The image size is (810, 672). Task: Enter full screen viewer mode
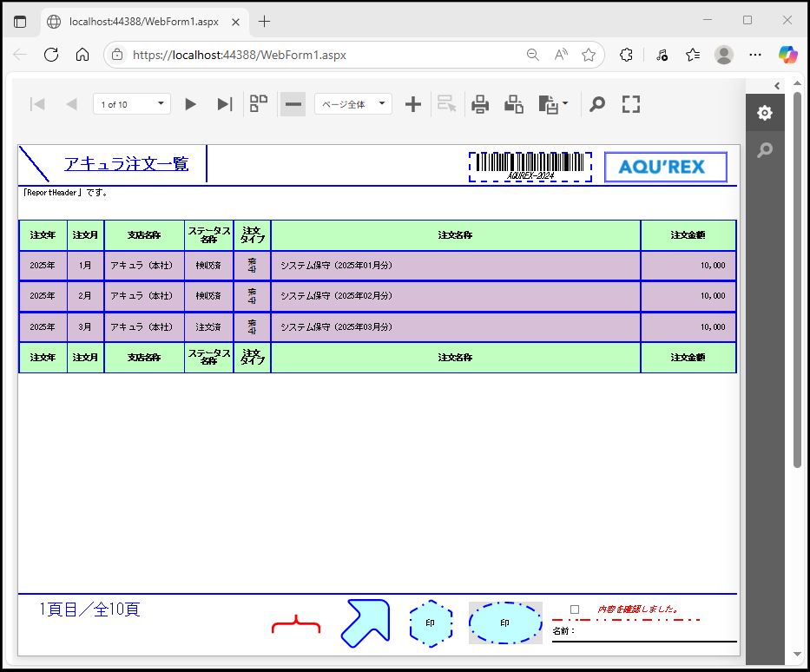pyautogui.click(x=631, y=104)
